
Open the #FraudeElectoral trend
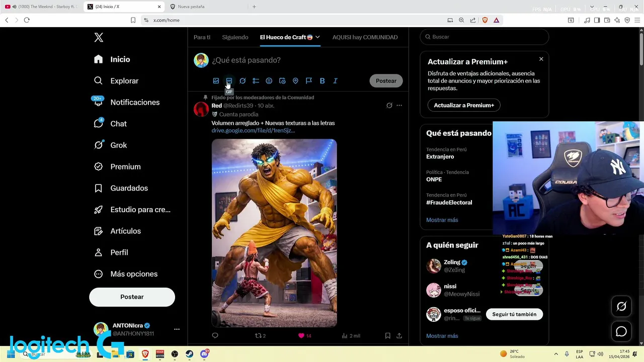pos(449,203)
